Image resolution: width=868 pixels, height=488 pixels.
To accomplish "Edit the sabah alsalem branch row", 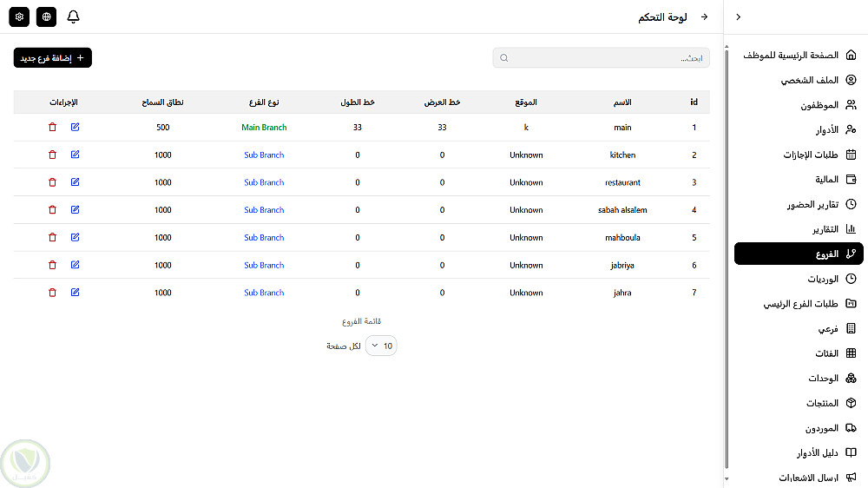I will click(76, 209).
